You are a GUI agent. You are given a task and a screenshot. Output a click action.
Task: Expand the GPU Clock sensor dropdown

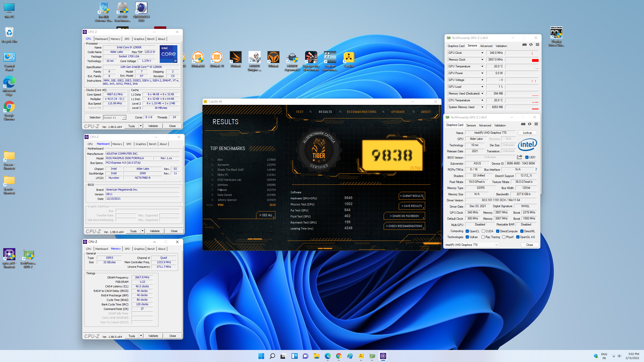482,53
